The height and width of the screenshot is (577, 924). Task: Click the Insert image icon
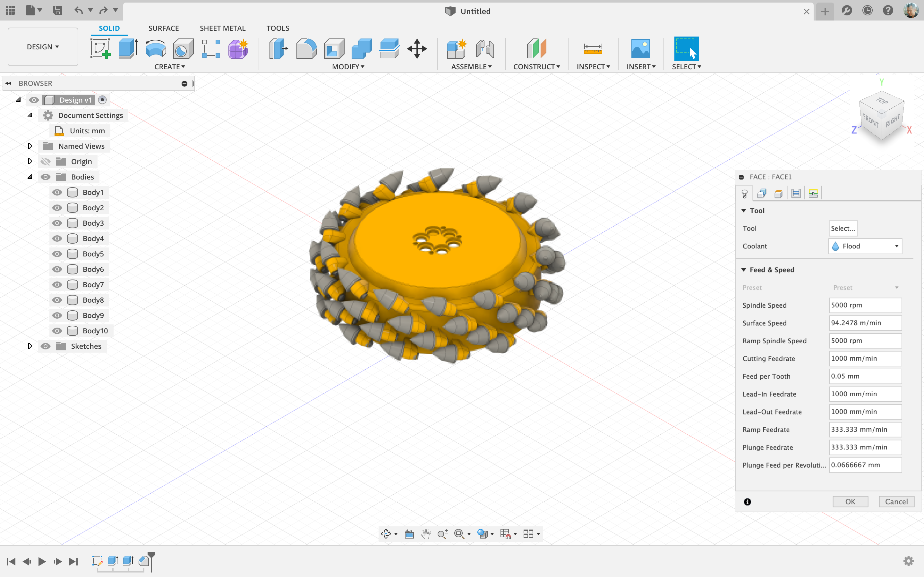(640, 49)
